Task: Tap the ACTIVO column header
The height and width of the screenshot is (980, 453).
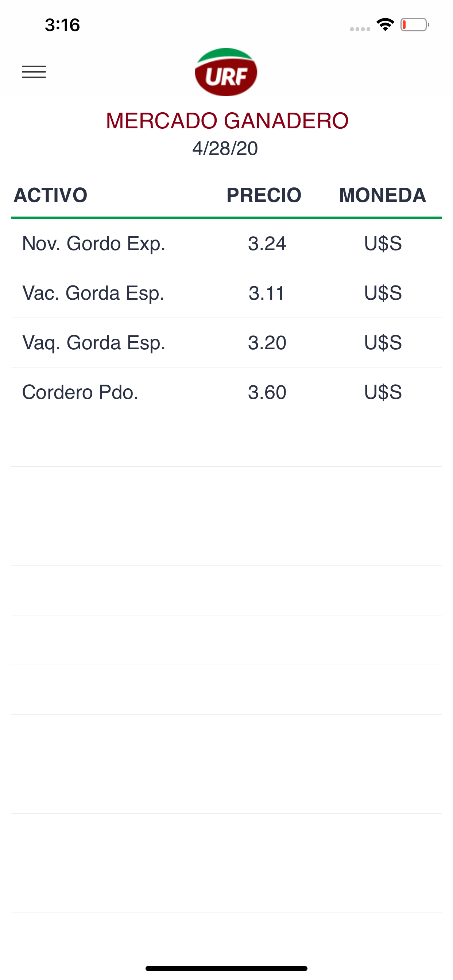Action: tap(51, 195)
